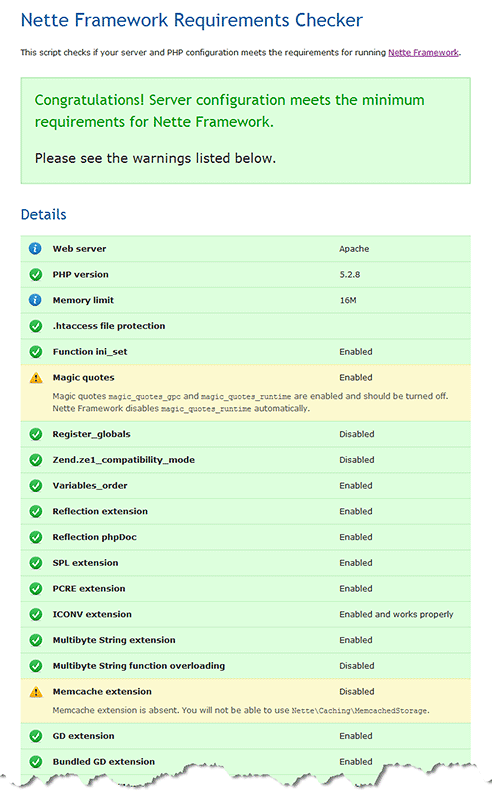Select the Zend.ze1_compatibility_mode row label

(x=124, y=460)
